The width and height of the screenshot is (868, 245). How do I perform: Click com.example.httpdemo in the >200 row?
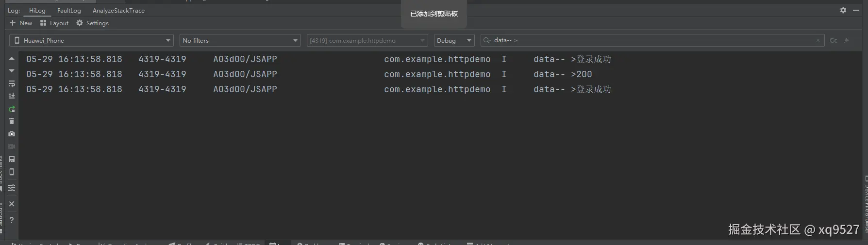tap(437, 74)
